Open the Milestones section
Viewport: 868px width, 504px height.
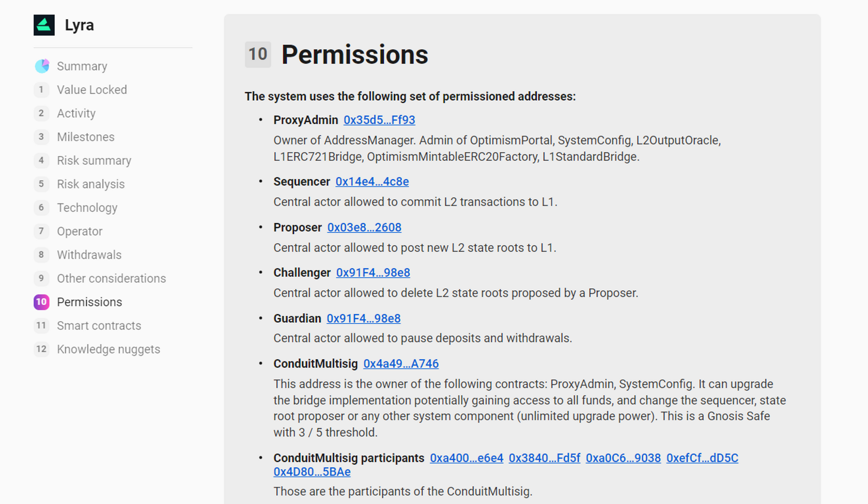[x=86, y=137]
